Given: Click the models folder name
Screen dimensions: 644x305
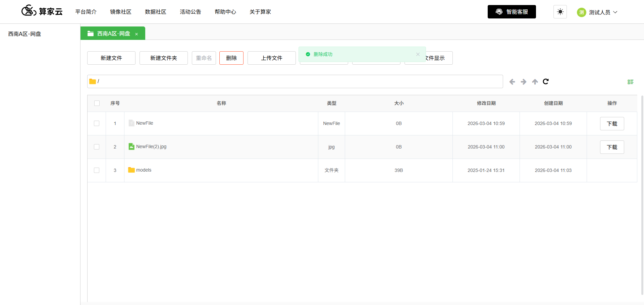Looking at the screenshot, I should (x=144, y=170).
